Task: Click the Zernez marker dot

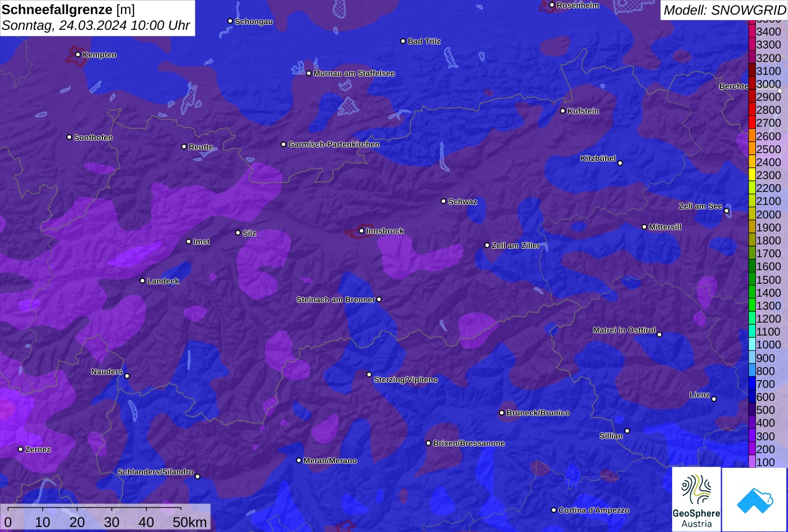Action: click(20, 449)
